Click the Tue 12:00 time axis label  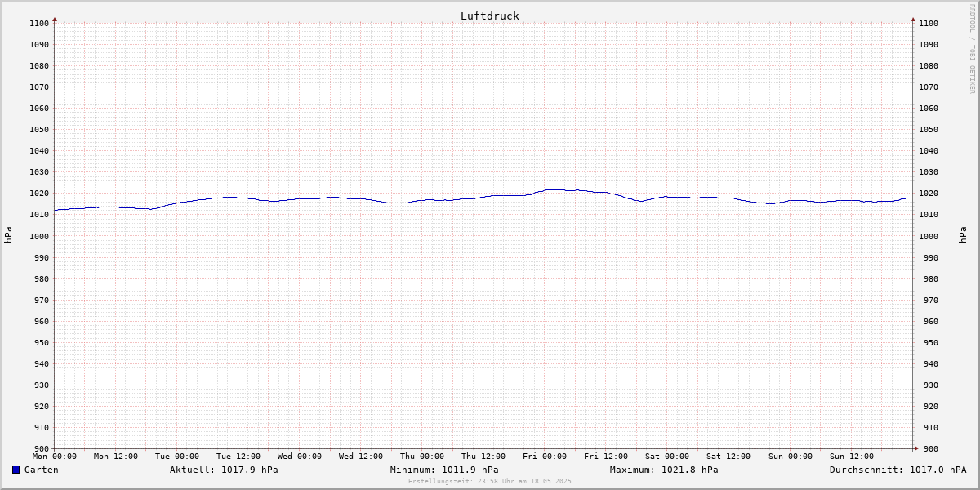click(238, 457)
